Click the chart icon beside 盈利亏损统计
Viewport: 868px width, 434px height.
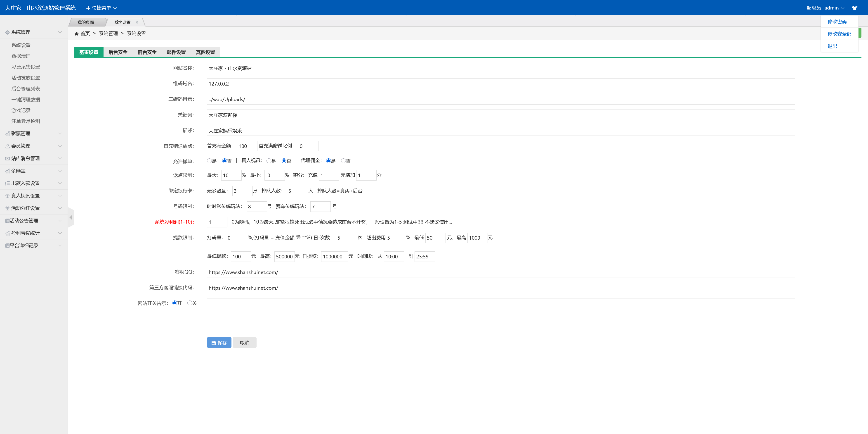pos(7,233)
